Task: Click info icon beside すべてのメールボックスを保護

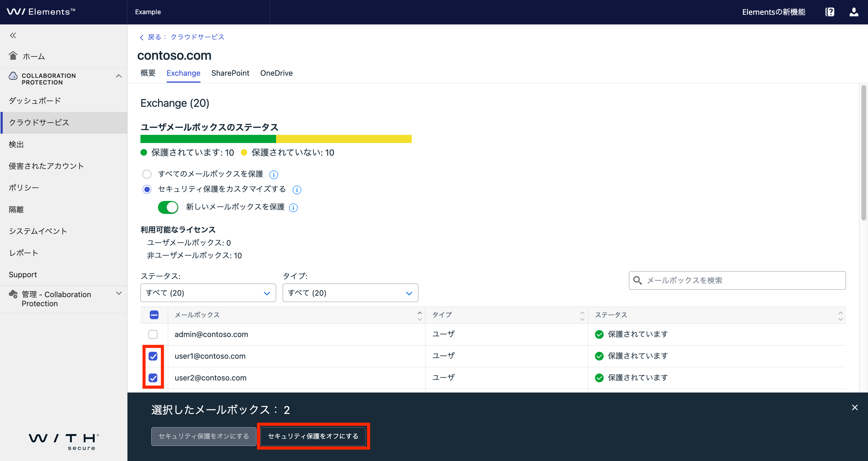Action: click(x=274, y=175)
